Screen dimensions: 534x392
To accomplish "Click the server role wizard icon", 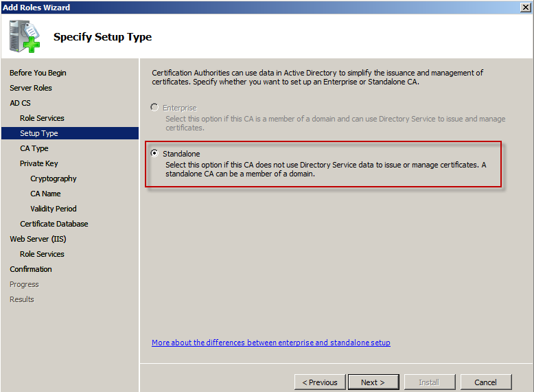I will coord(25,37).
